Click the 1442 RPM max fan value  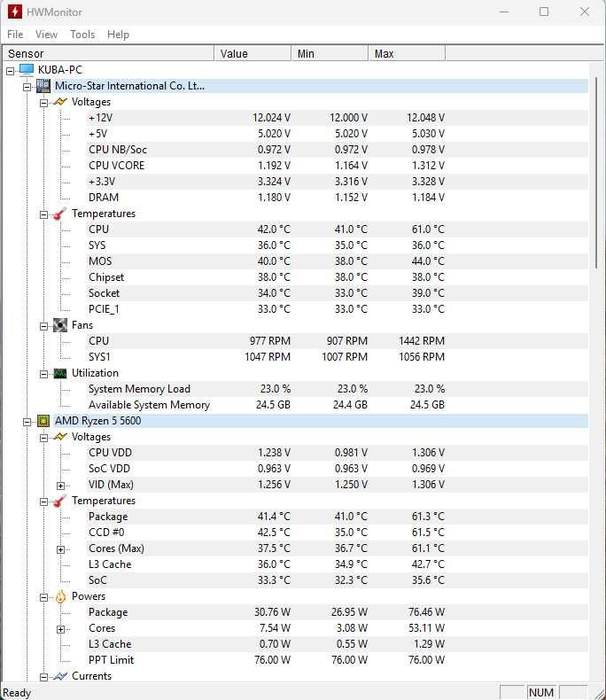tap(422, 341)
